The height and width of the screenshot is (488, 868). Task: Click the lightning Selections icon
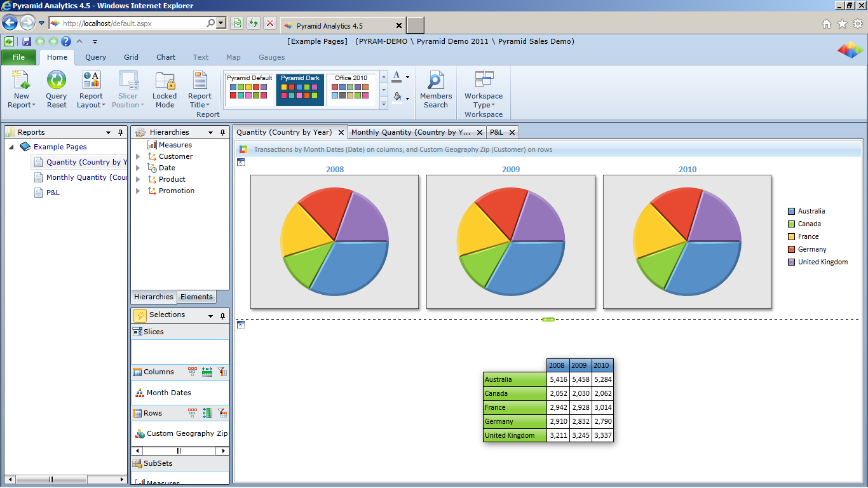[x=140, y=315]
